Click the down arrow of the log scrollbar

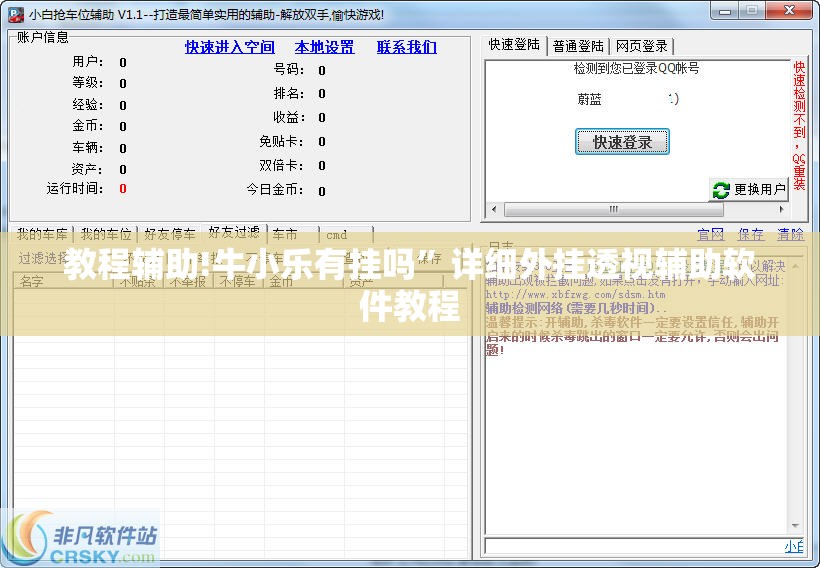[x=795, y=526]
